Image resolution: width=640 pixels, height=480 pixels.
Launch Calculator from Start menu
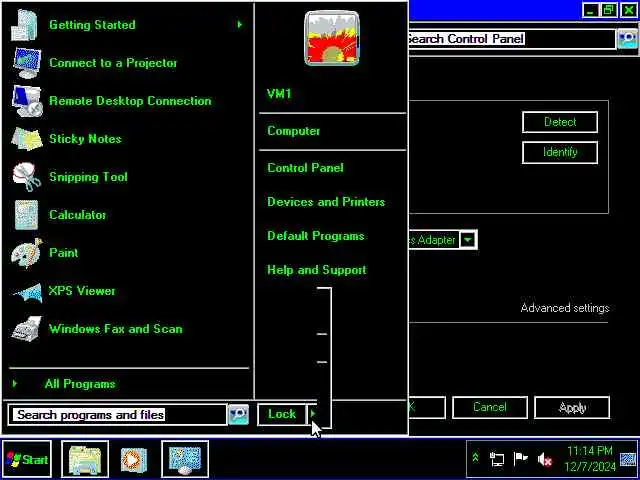coord(78,215)
